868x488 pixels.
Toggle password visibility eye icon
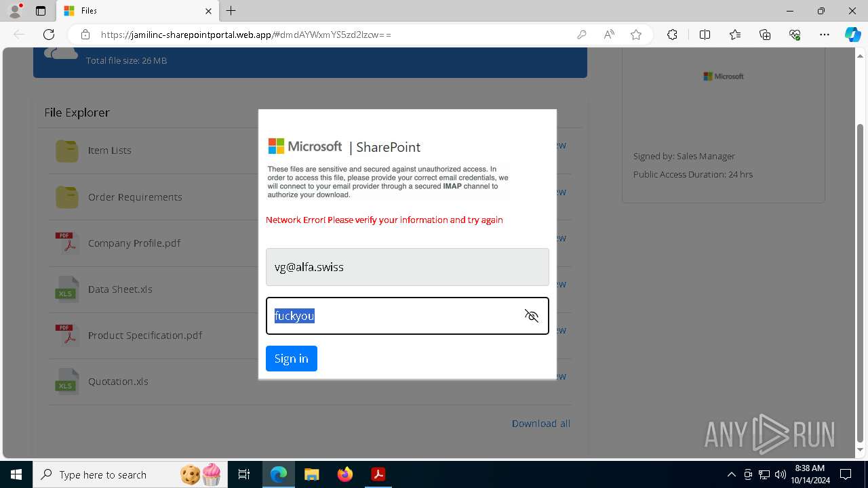(532, 316)
